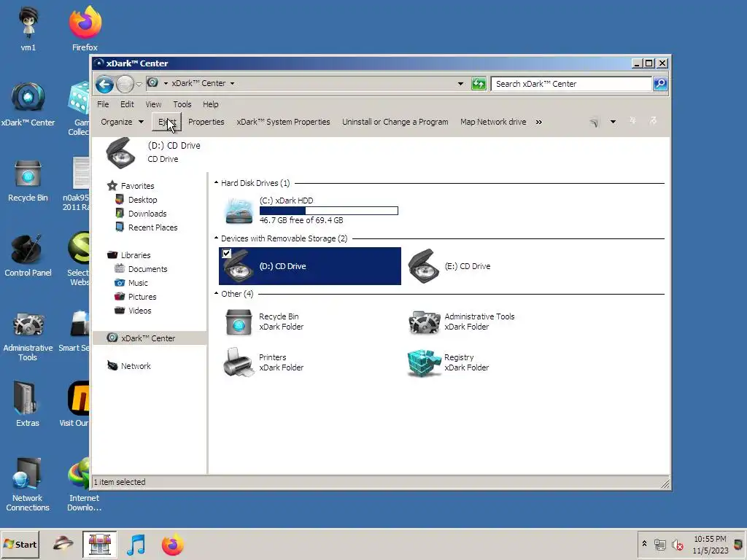747x560 pixels.
Task: Click the Back navigation arrow
Action: point(104,85)
